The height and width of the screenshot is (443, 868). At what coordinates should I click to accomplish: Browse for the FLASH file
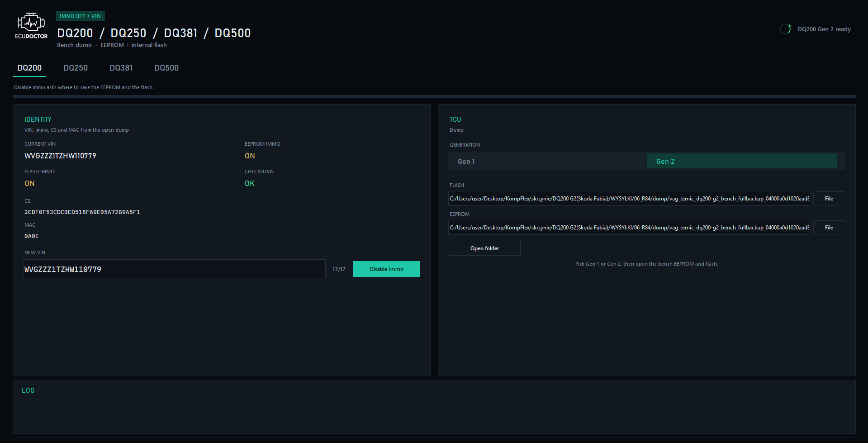(829, 199)
